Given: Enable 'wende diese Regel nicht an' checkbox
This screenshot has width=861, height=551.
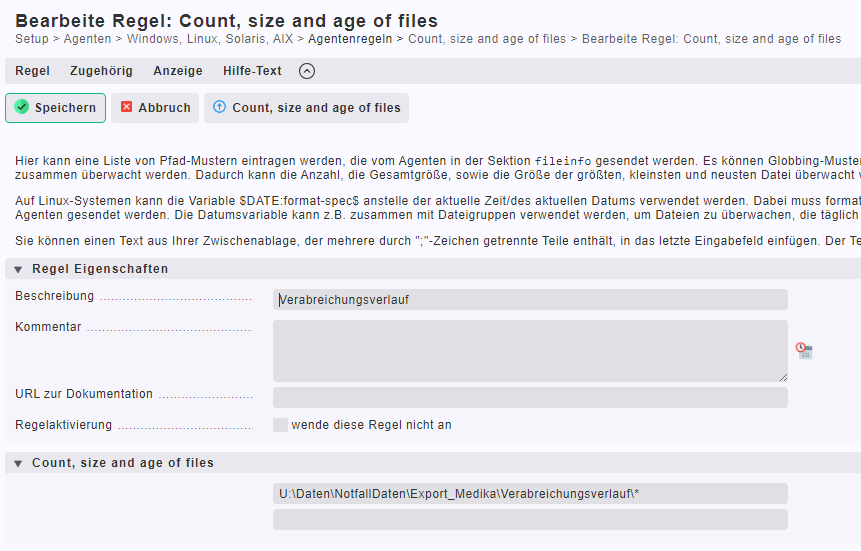Looking at the screenshot, I should pyautogui.click(x=280, y=425).
